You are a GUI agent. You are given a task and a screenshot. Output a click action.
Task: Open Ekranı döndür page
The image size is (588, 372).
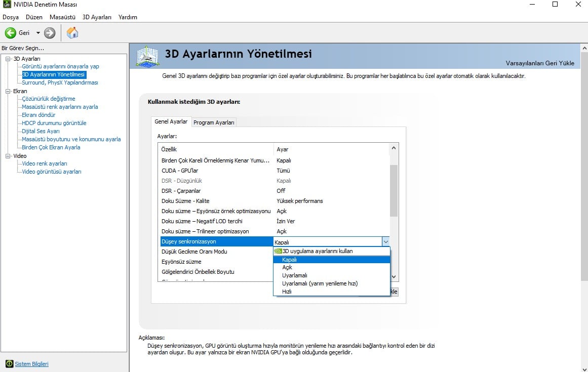[x=38, y=115]
